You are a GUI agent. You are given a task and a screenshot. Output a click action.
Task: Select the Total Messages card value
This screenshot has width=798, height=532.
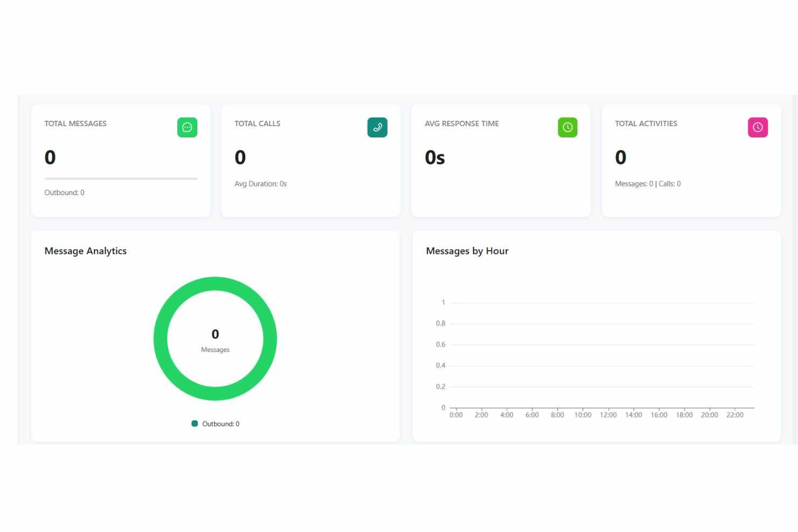click(50, 157)
